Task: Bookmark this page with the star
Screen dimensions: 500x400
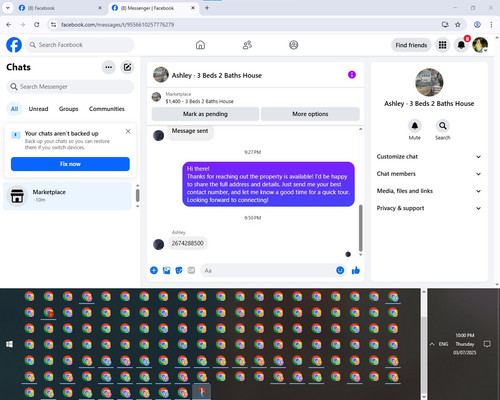Action: [x=458, y=25]
